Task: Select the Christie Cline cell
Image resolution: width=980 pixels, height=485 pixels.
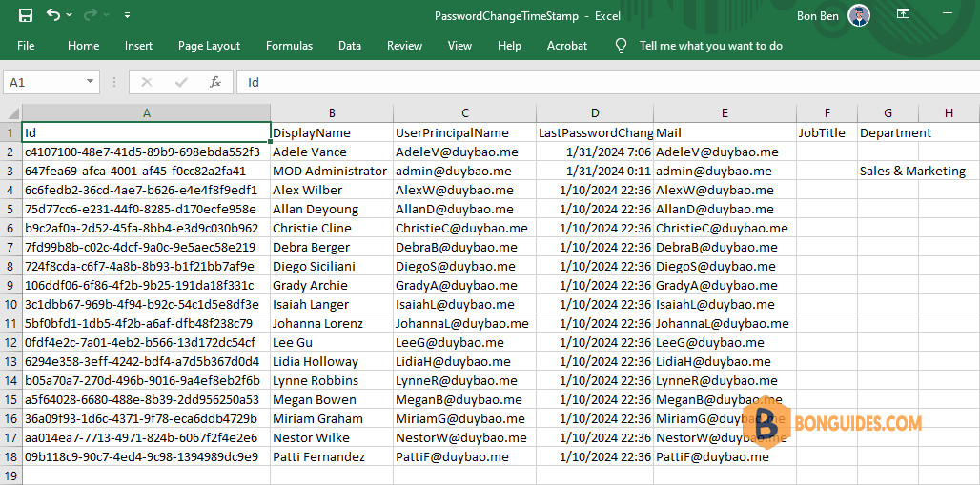Action: [x=332, y=228]
